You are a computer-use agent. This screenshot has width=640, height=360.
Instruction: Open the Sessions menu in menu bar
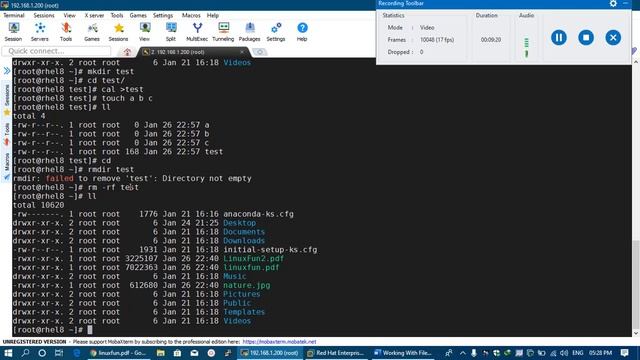point(44,15)
